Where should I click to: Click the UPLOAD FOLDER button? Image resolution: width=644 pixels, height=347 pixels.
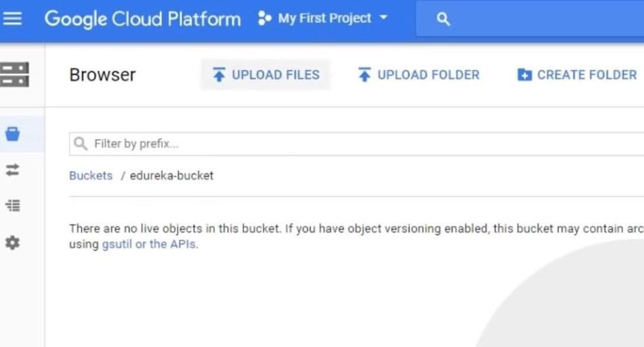pyautogui.click(x=418, y=75)
